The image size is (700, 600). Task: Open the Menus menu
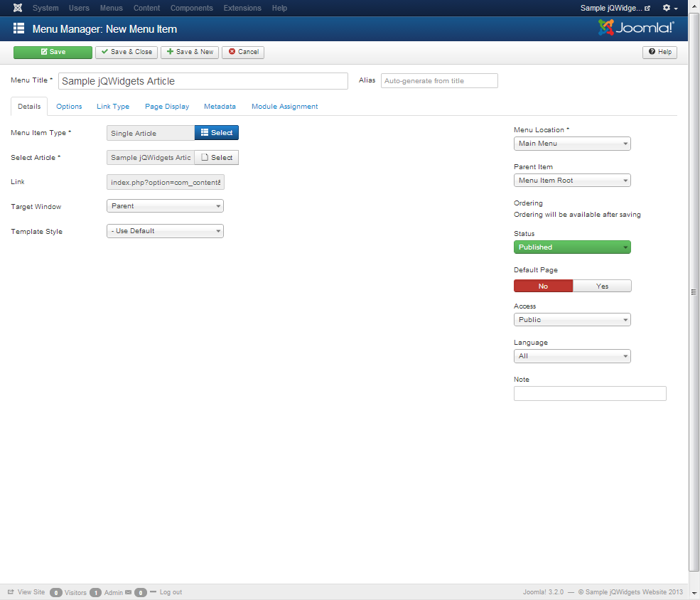click(x=111, y=8)
